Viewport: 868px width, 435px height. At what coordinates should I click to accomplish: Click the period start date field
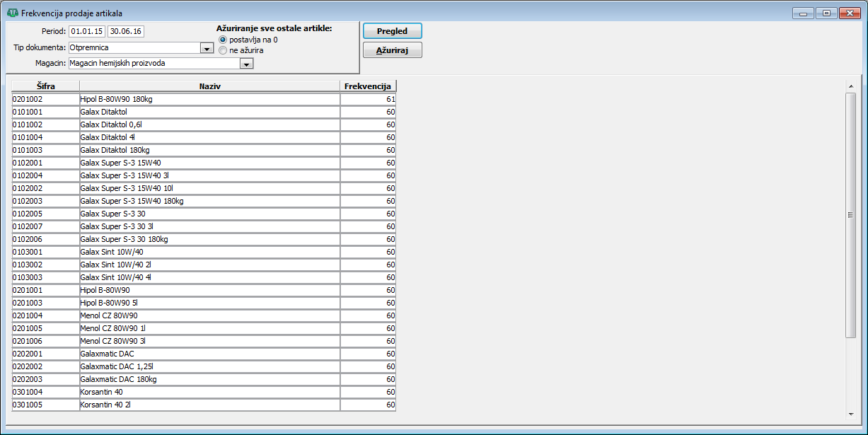87,31
